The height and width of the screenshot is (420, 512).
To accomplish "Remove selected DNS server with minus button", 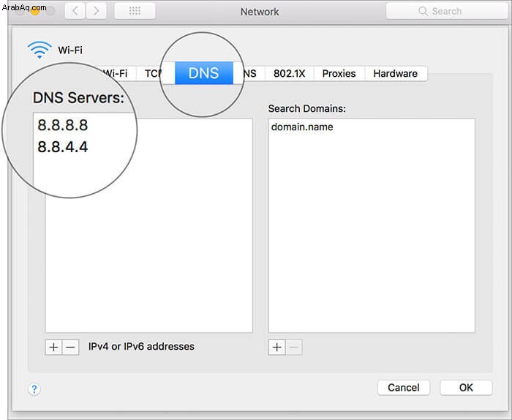I will click(70, 347).
